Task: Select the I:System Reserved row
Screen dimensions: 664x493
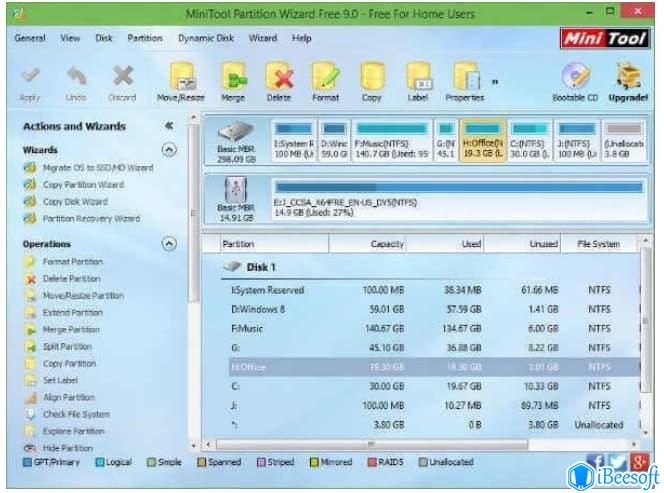Action: (x=434, y=290)
